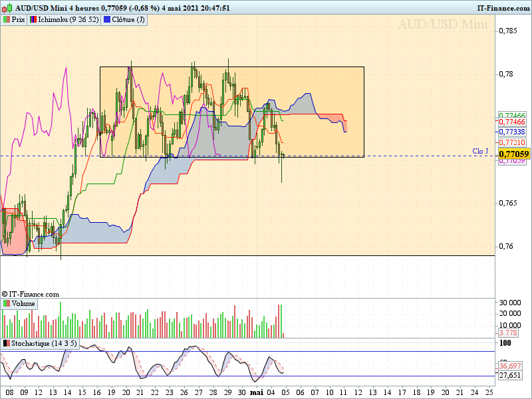Click the 08 date marker on time axis
The image size is (532, 399).
coord(9,392)
